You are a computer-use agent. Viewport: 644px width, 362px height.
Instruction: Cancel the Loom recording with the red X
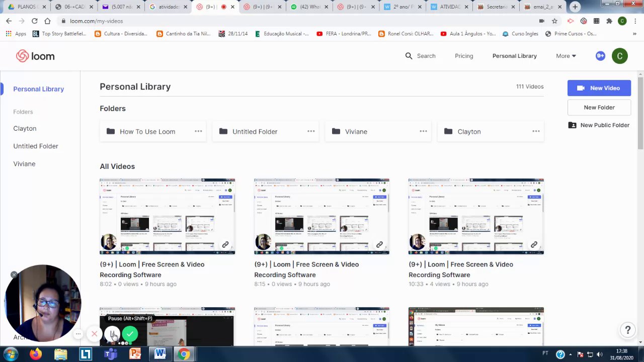click(x=94, y=333)
